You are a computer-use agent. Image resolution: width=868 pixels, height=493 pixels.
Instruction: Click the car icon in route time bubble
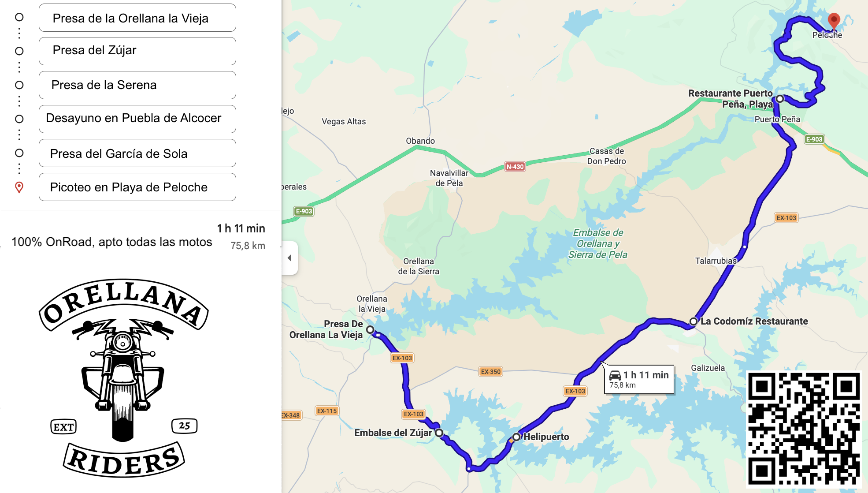point(615,375)
